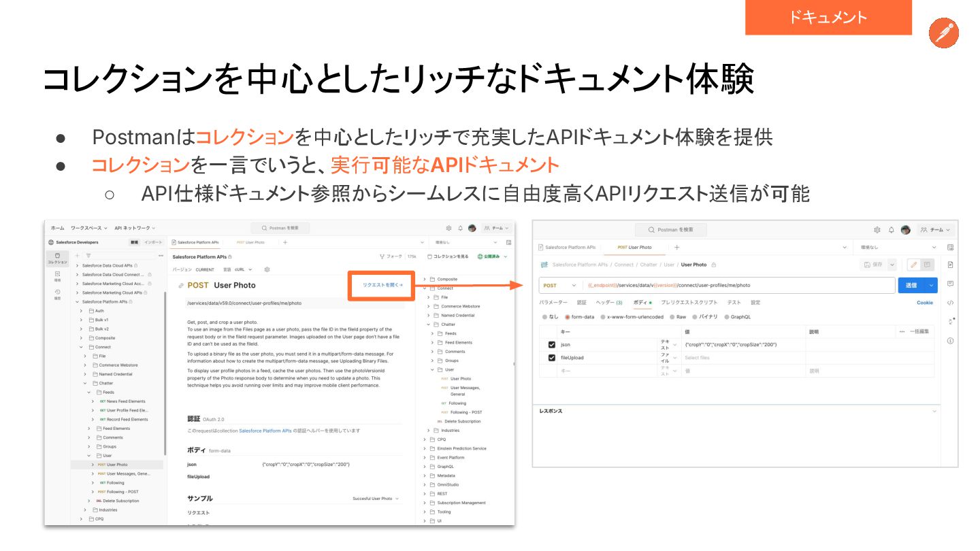Open the テキスト type dropdown in json row
This screenshot has width=980, height=551.
point(669,345)
